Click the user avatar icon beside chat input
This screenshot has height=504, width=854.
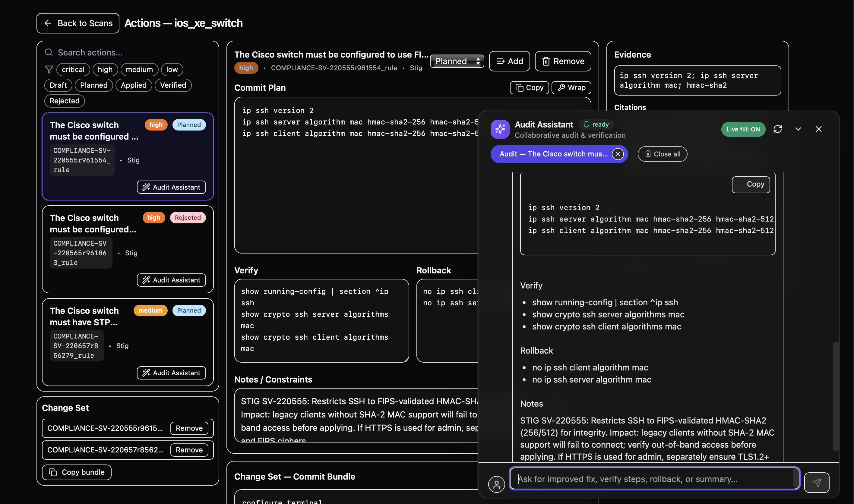click(x=496, y=484)
